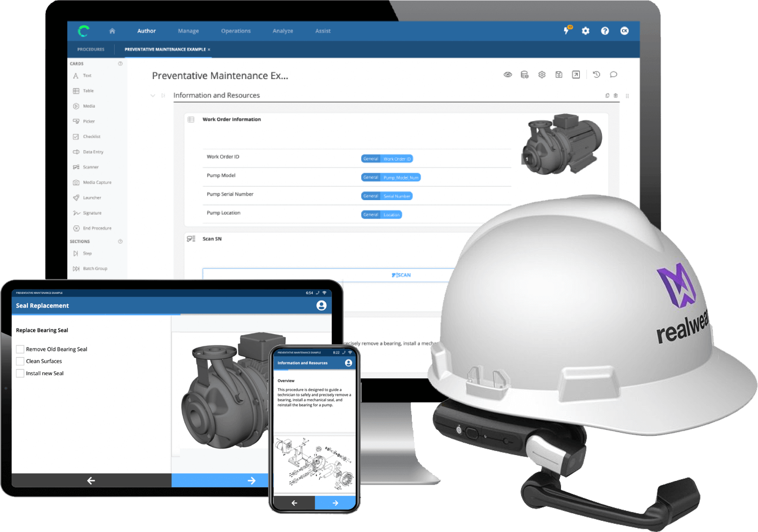The image size is (758, 532).
Task: Select the Picker card
Action: tap(84, 122)
